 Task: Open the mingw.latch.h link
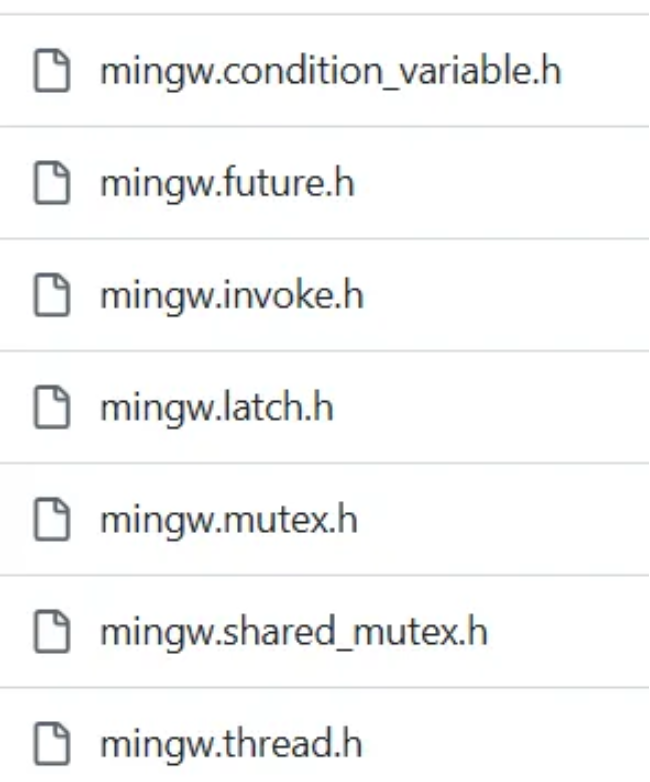click(x=217, y=408)
